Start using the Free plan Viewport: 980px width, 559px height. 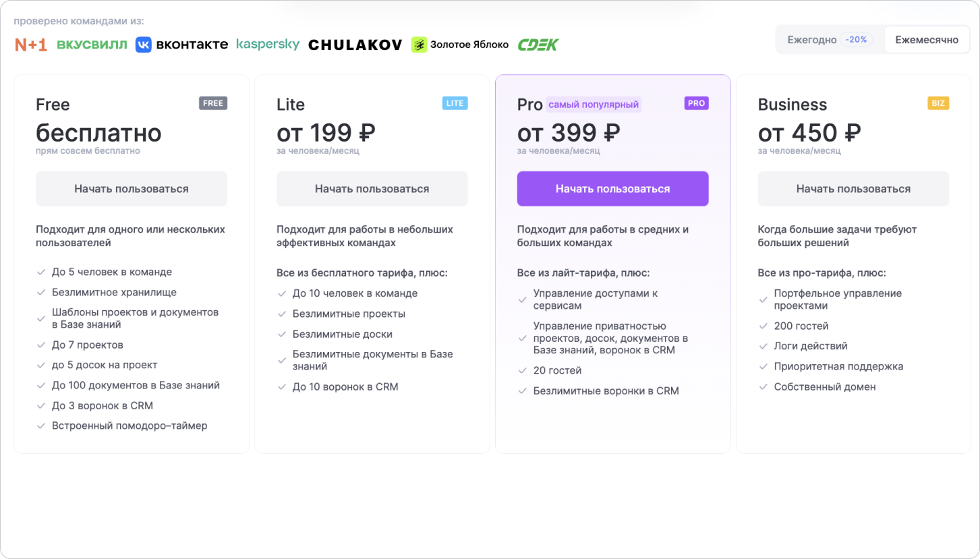click(x=132, y=189)
